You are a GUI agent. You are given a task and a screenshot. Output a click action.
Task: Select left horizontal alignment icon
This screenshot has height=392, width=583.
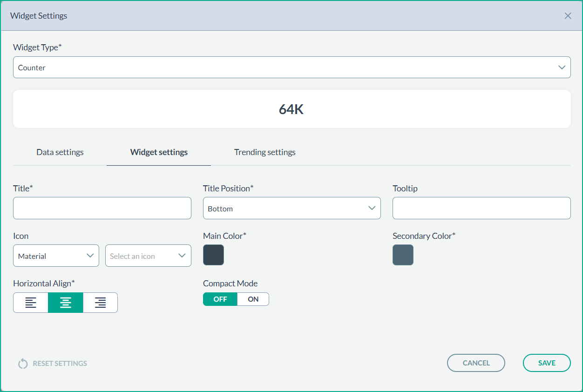[31, 303]
